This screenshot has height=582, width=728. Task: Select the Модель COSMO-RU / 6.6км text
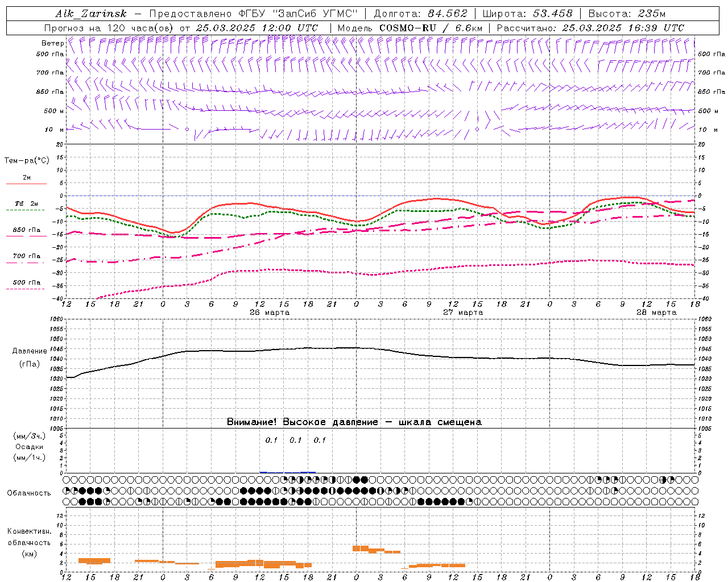(x=409, y=28)
